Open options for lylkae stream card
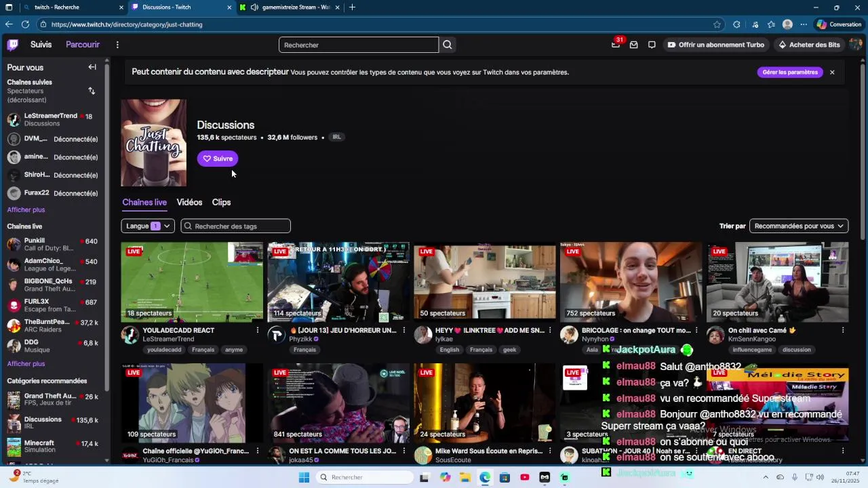This screenshot has width=868, height=488. (x=551, y=331)
